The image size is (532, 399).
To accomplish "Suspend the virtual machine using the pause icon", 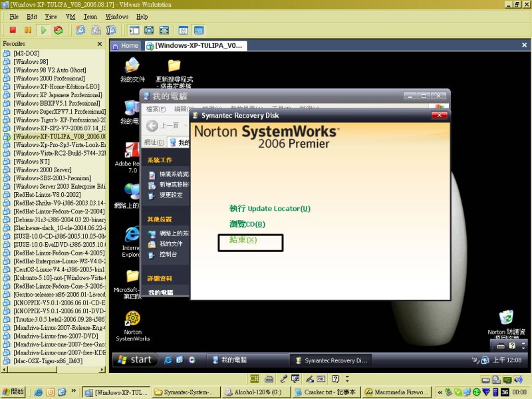I will coord(28,30).
